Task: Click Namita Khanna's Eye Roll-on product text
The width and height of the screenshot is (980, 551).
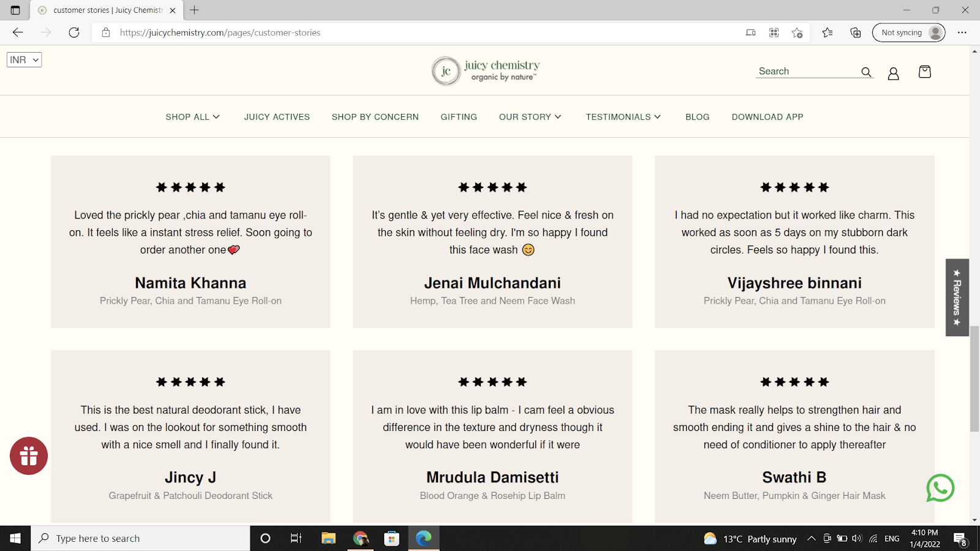Action: [190, 301]
